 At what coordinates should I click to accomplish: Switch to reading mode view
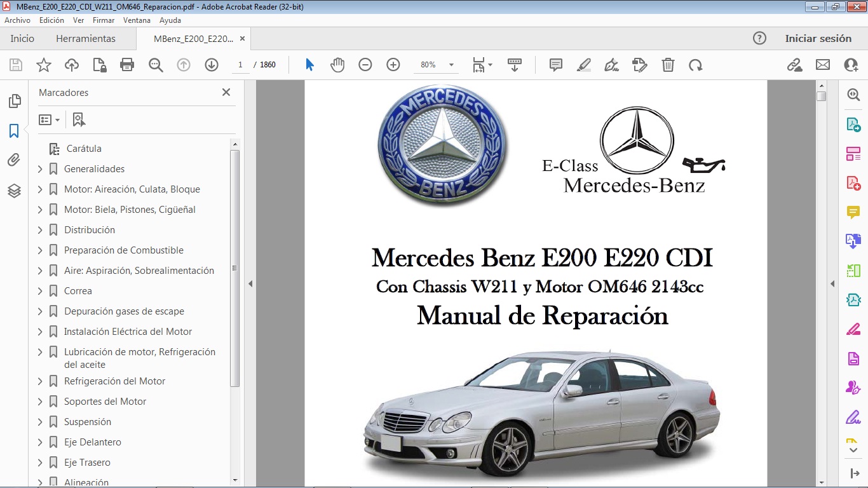tap(515, 64)
